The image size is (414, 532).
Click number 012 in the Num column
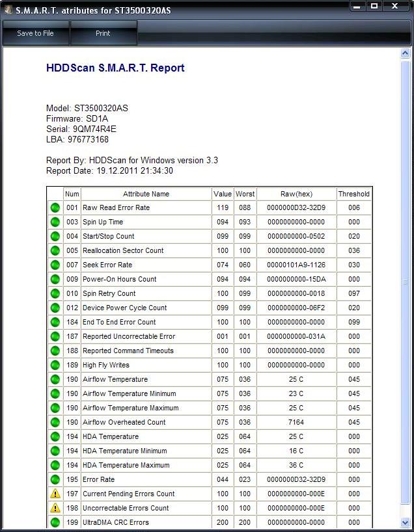click(72, 308)
